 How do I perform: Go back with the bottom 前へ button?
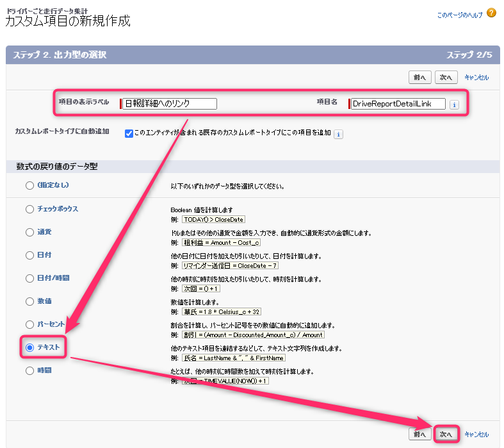pyautogui.click(x=419, y=435)
